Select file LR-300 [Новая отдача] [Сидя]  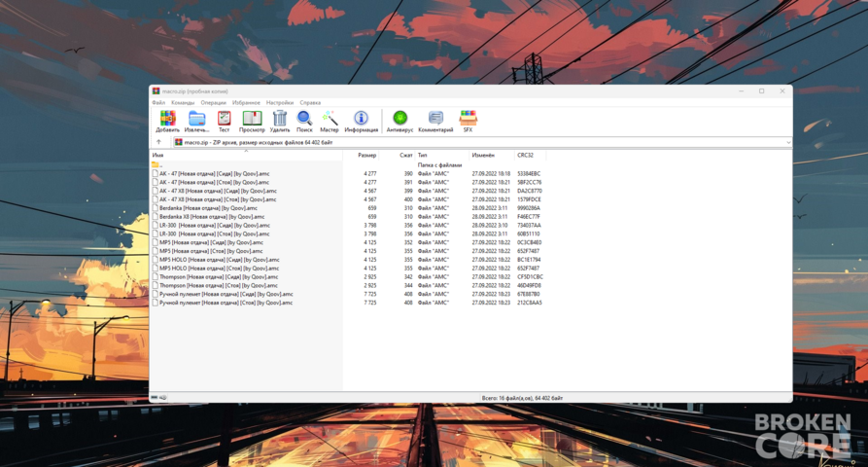[x=215, y=226]
